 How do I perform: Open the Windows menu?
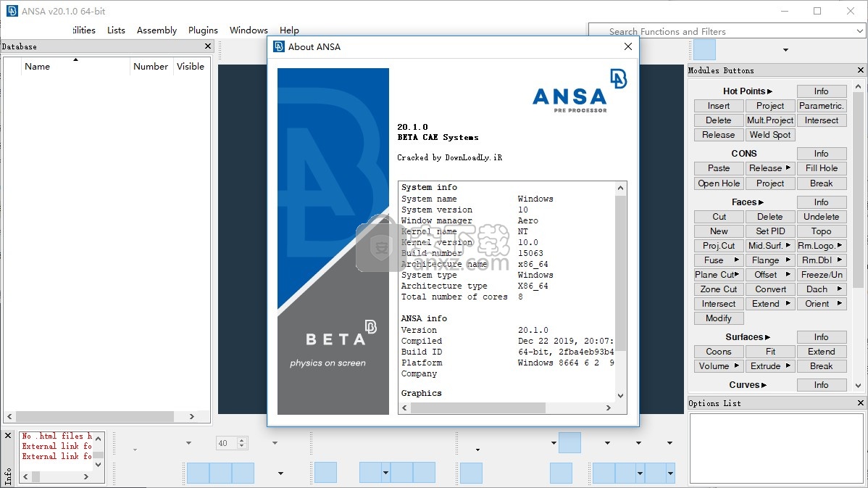click(x=249, y=30)
